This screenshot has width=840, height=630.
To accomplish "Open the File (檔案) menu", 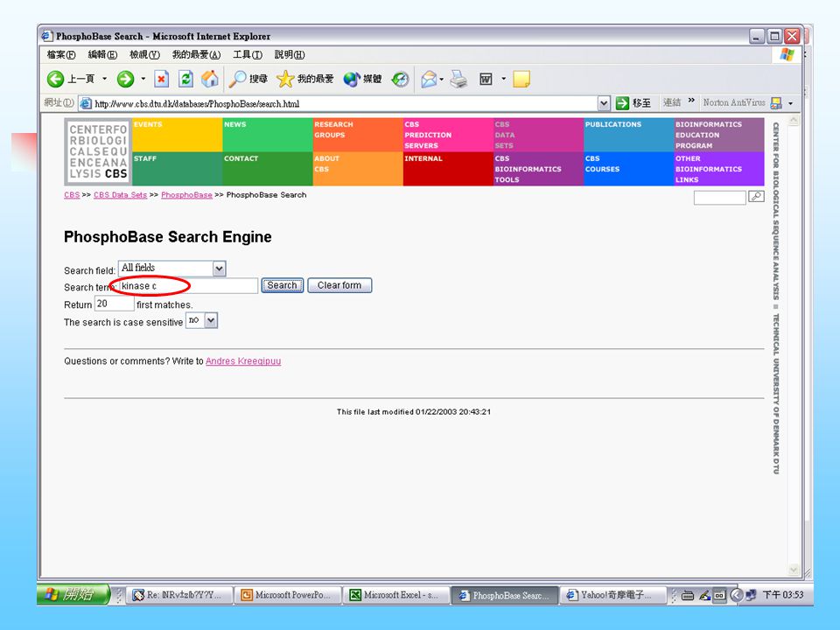I will pyautogui.click(x=61, y=54).
